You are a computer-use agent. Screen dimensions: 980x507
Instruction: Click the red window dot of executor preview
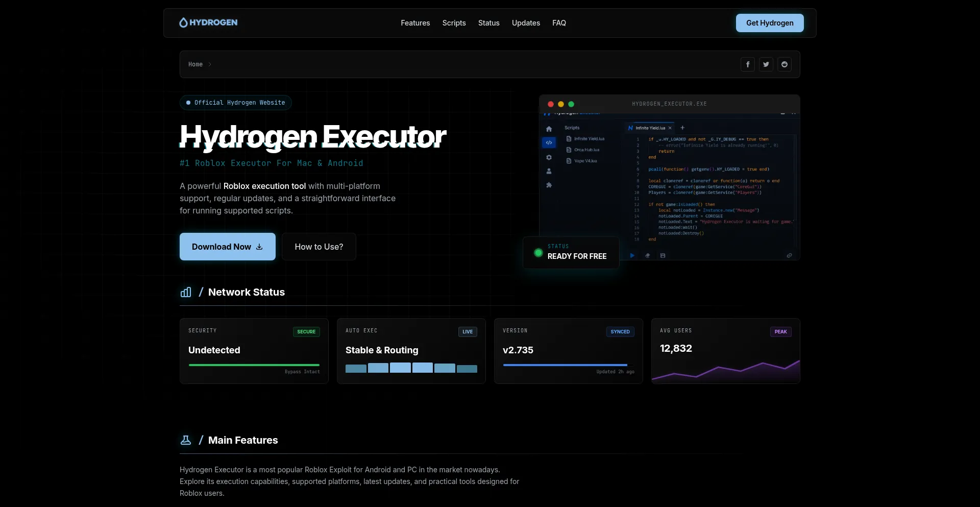[x=551, y=104]
